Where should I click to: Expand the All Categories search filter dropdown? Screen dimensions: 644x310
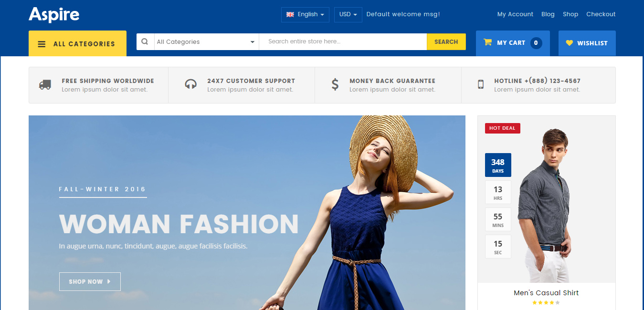(x=206, y=41)
